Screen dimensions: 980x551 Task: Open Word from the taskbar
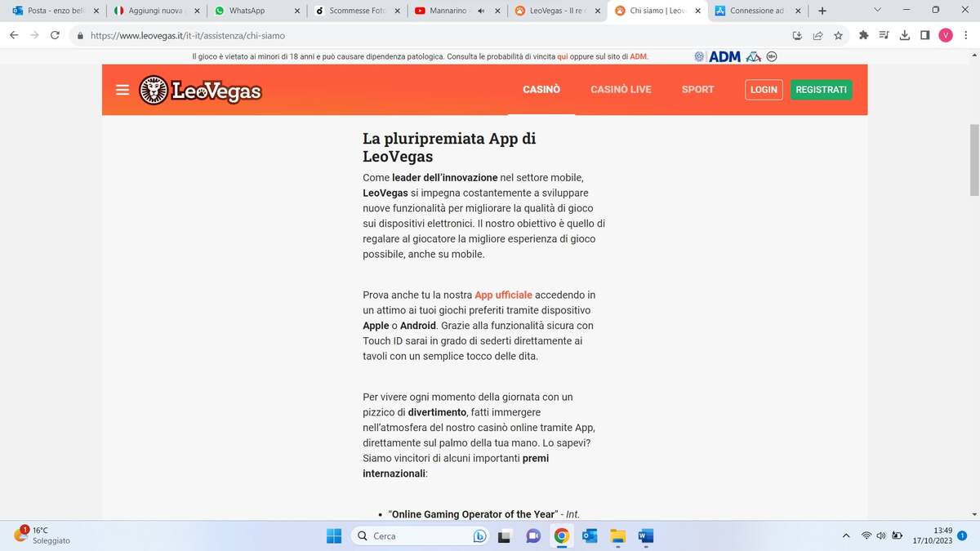pyautogui.click(x=646, y=536)
